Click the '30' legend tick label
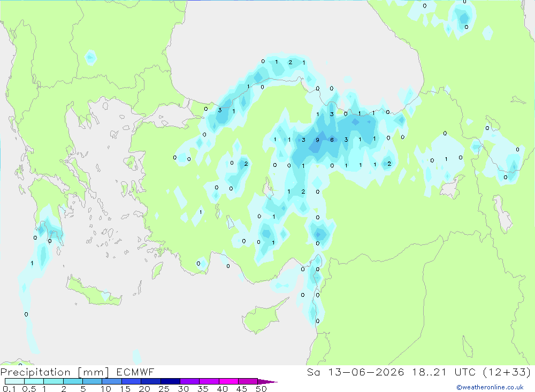The width and height of the screenshot is (535, 392). click(184, 389)
